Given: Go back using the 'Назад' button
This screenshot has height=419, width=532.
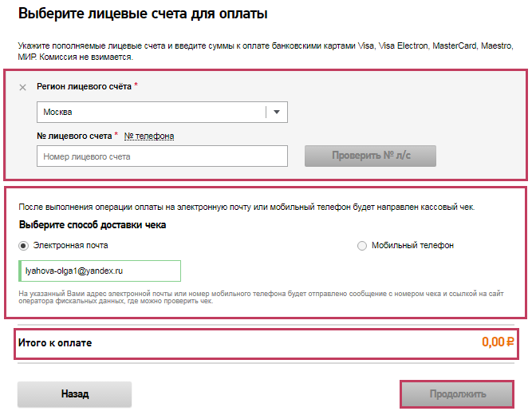Looking at the screenshot, I should 74,394.
